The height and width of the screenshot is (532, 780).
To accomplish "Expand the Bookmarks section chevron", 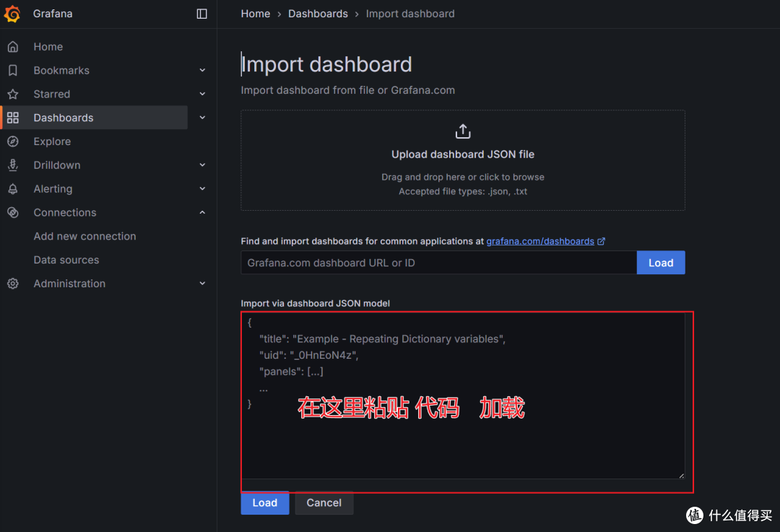I will (x=202, y=71).
